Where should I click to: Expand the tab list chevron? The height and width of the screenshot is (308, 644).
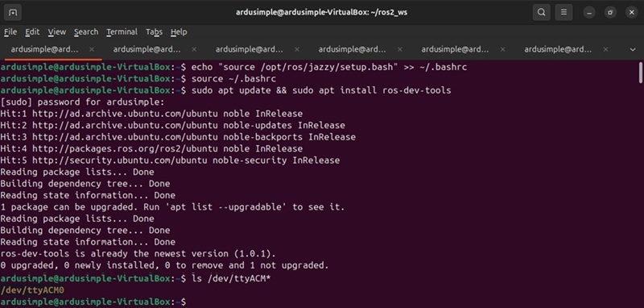(633, 49)
